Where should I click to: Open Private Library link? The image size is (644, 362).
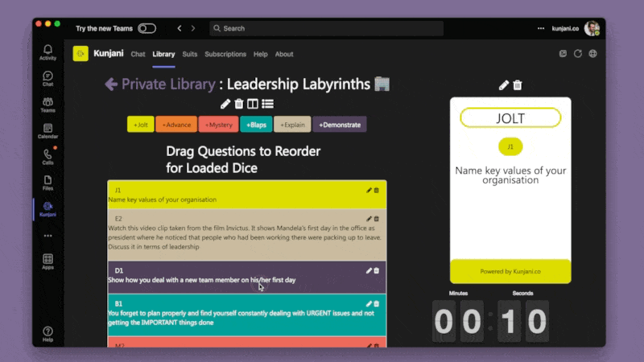click(x=168, y=84)
